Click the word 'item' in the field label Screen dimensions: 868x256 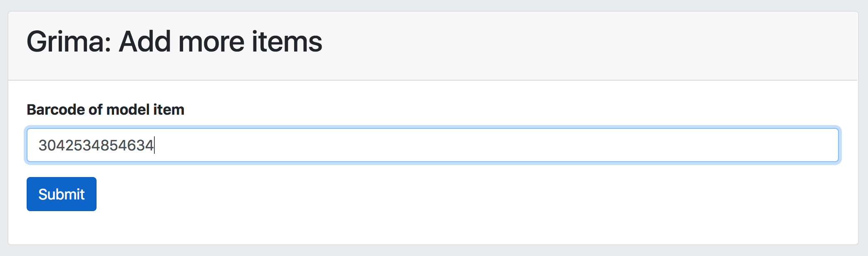coord(169,110)
